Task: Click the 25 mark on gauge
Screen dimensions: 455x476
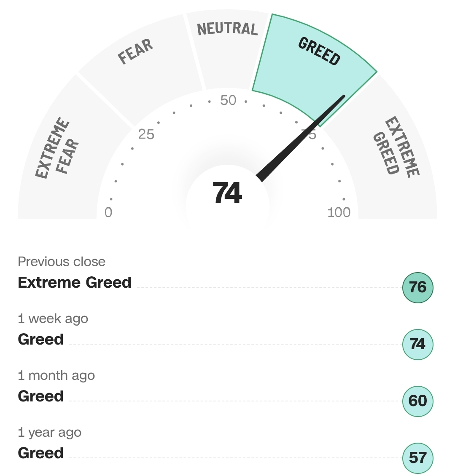Action: (x=146, y=134)
